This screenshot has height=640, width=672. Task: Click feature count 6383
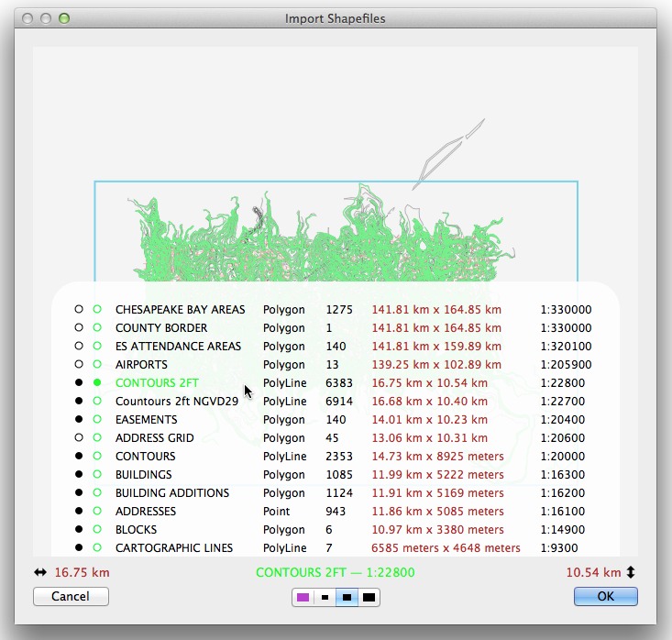tap(339, 382)
